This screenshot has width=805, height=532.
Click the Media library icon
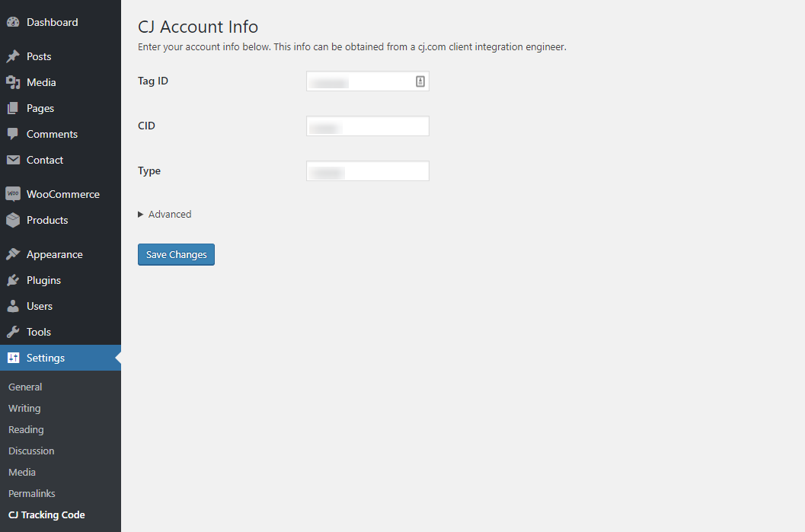click(13, 83)
